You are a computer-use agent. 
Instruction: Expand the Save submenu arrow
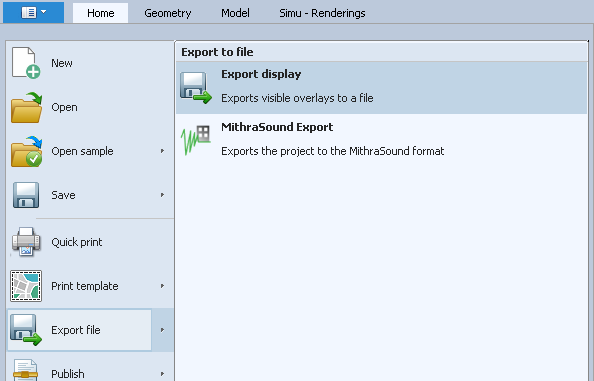163,195
